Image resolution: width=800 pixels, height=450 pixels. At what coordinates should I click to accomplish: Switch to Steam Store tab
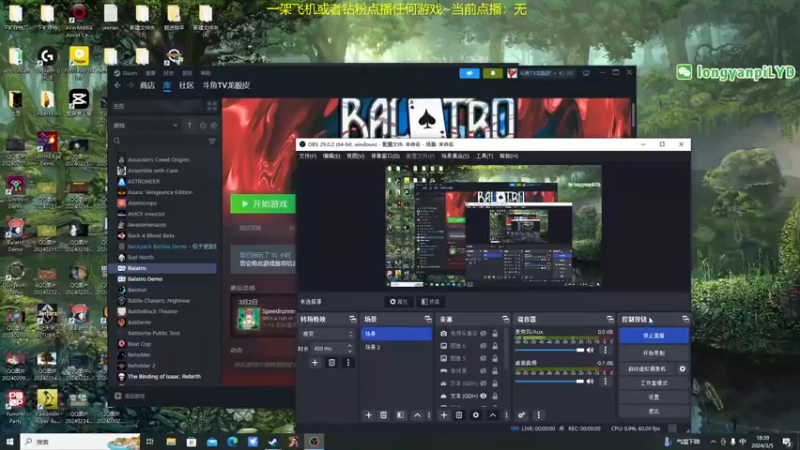[x=147, y=85]
